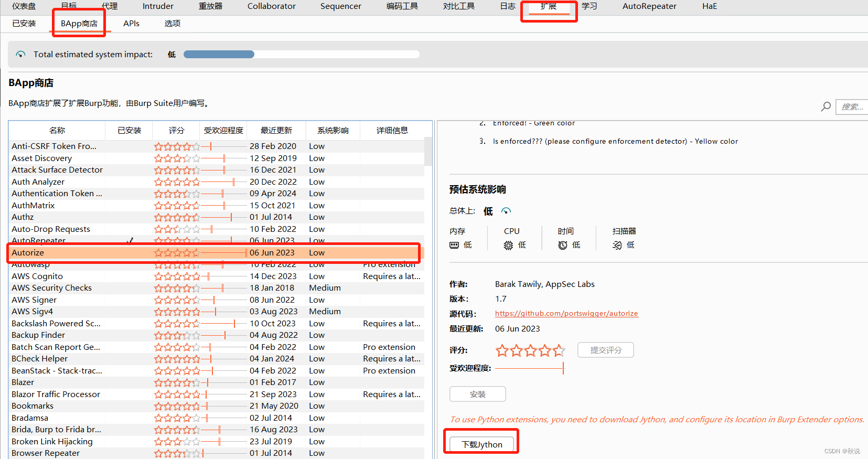Select the Blazor Traffic Processor row

[217, 394]
